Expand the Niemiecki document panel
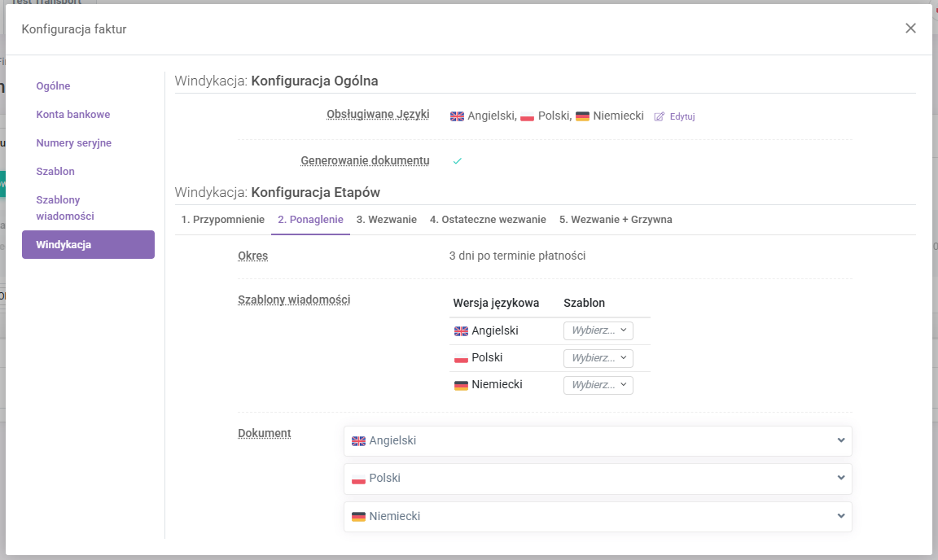The height and width of the screenshot is (560, 938). coord(598,516)
